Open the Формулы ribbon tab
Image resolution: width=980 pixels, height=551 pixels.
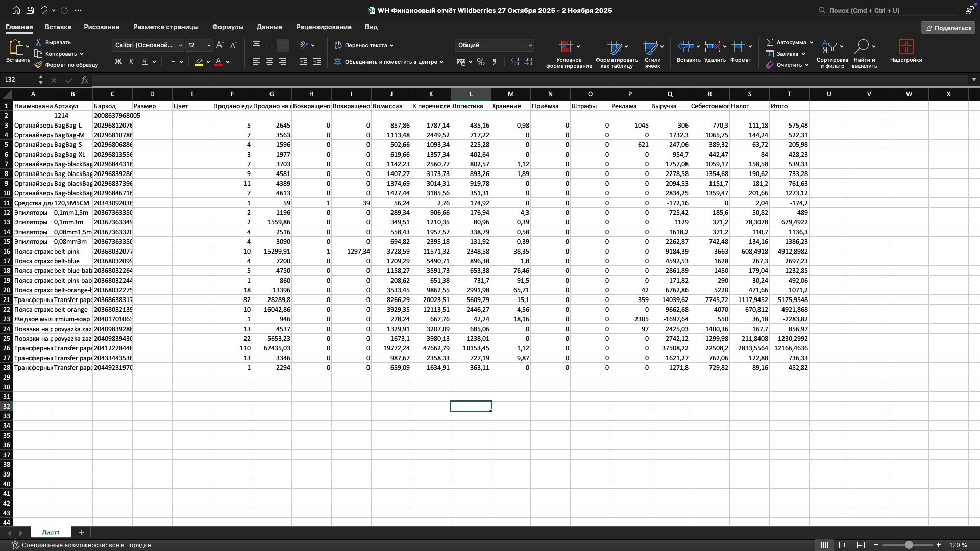[x=228, y=27]
